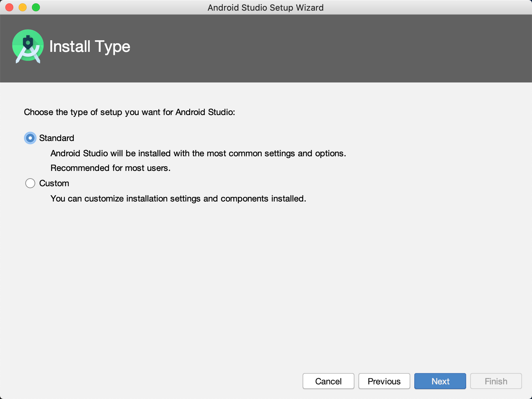Cancel the setup wizard

pos(328,381)
